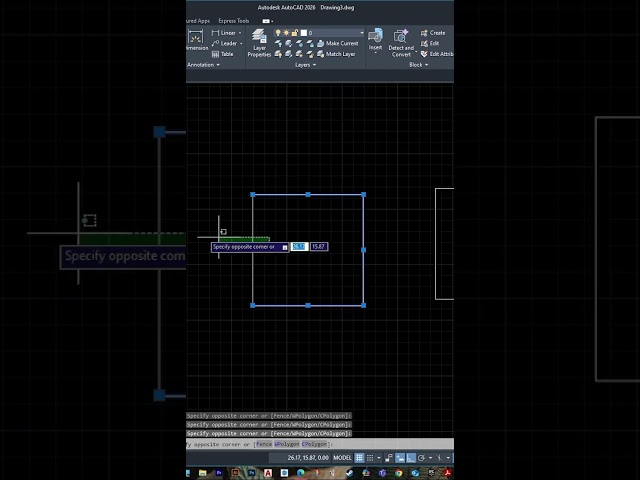Screen dimensions: 640x480
Task: Choose CPolygon option in command line
Action: [x=315, y=444]
